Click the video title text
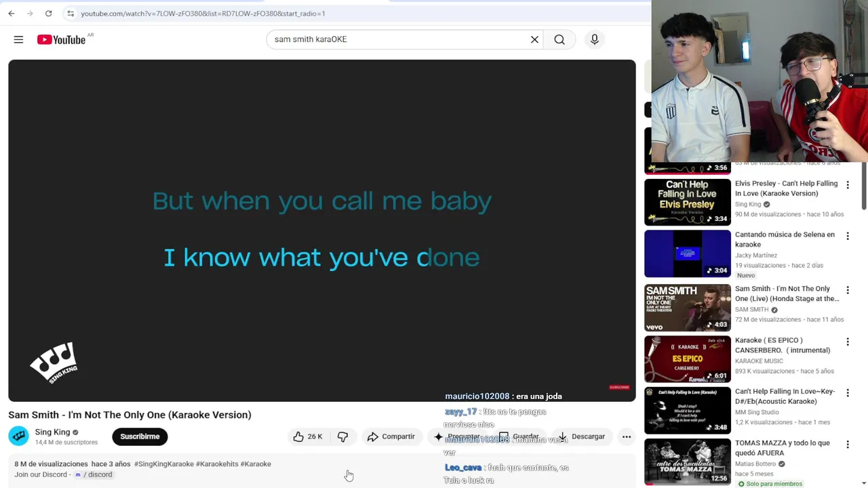 click(130, 415)
